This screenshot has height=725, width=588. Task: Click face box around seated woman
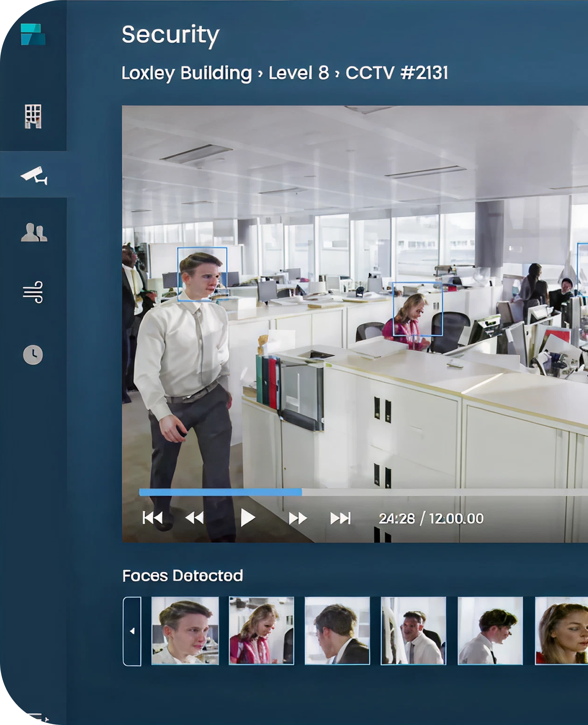tap(417, 309)
